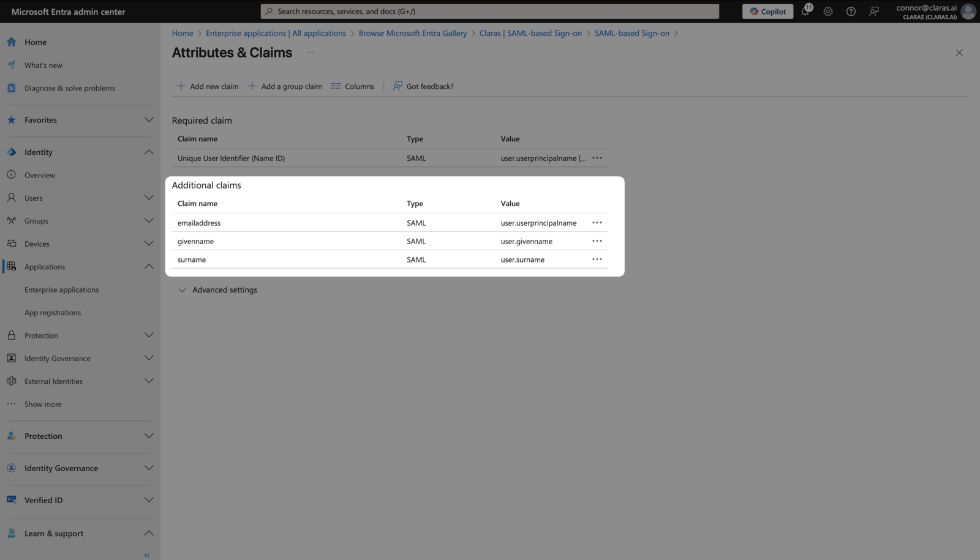Viewport: 980px width, 560px height.
Task: Click the What's new icon
Action: 11,65
